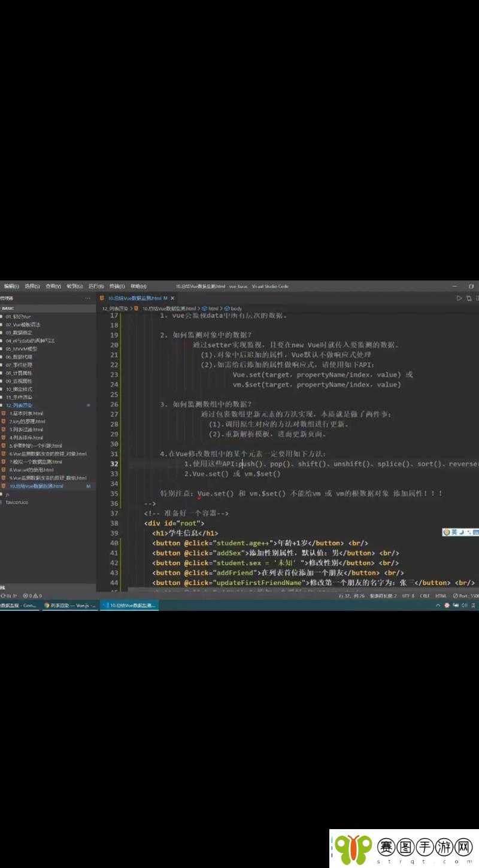479x868 pixels.
Task: Open file 7.模拟一个数据监测.html
Action: click(x=36, y=462)
